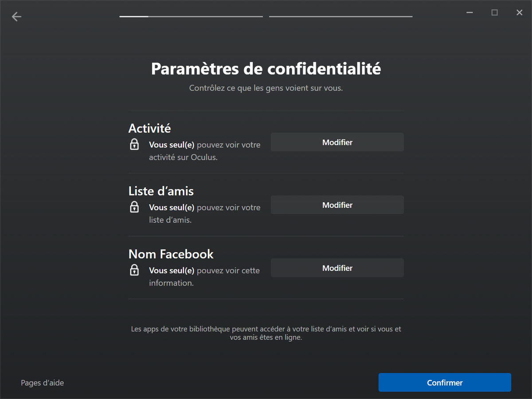This screenshot has height=399, width=532.
Task: Confirm the privacy settings
Action: [x=445, y=383]
